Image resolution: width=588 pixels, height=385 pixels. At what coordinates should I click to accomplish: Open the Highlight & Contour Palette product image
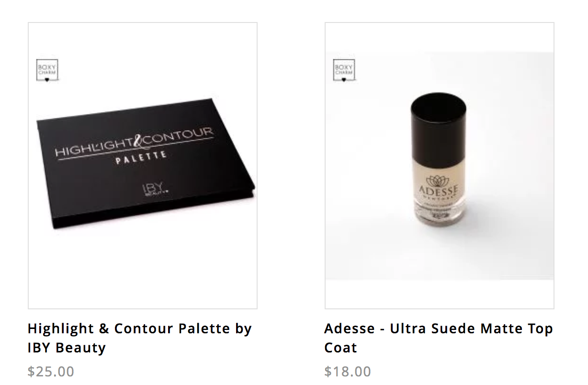coord(143,166)
